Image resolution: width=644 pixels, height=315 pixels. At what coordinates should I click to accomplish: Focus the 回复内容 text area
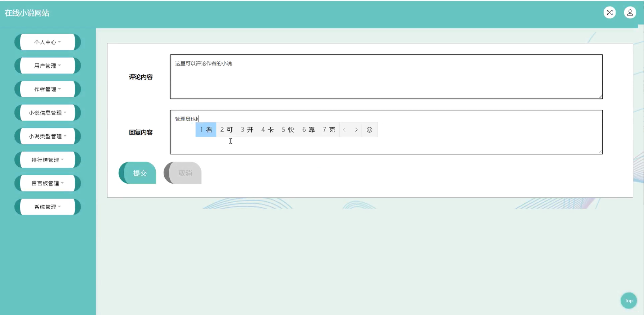coord(386,132)
